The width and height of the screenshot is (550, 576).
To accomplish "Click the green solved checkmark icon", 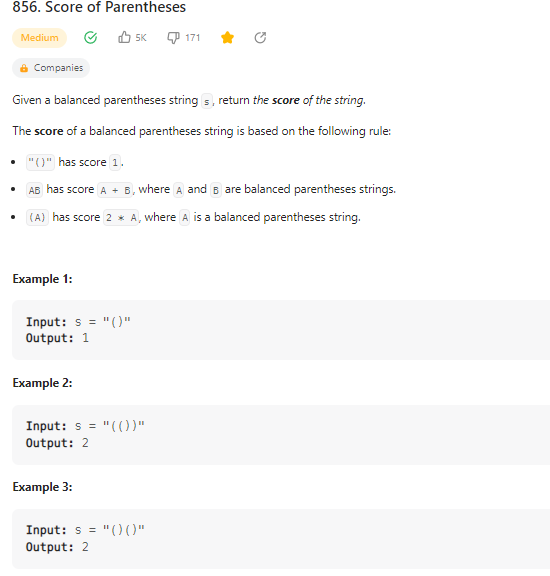I will (90, 37).
